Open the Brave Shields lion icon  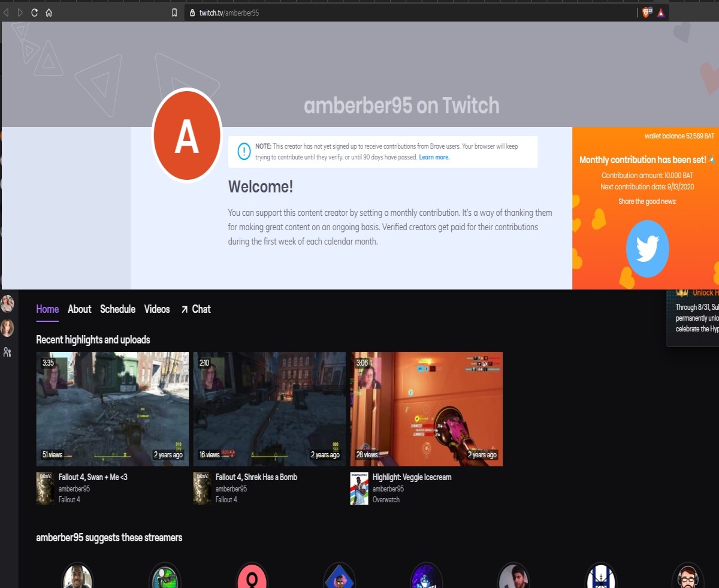[x=647, y=13]
